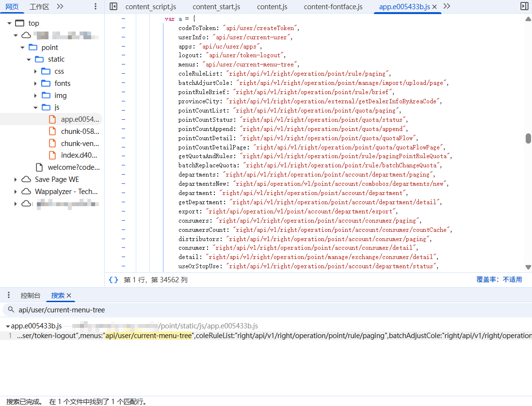Click the 第 1 行, 第 34562 列 status

(155, 280)
